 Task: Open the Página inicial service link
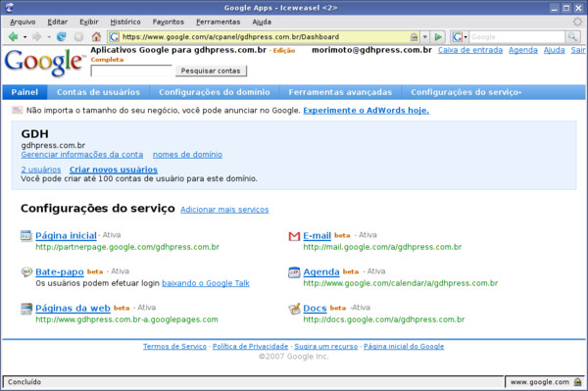pyautogui.click(x=66, y=235)
